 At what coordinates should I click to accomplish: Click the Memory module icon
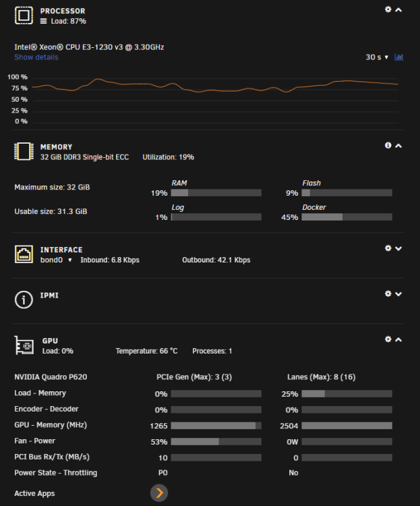tap(24, 151)
